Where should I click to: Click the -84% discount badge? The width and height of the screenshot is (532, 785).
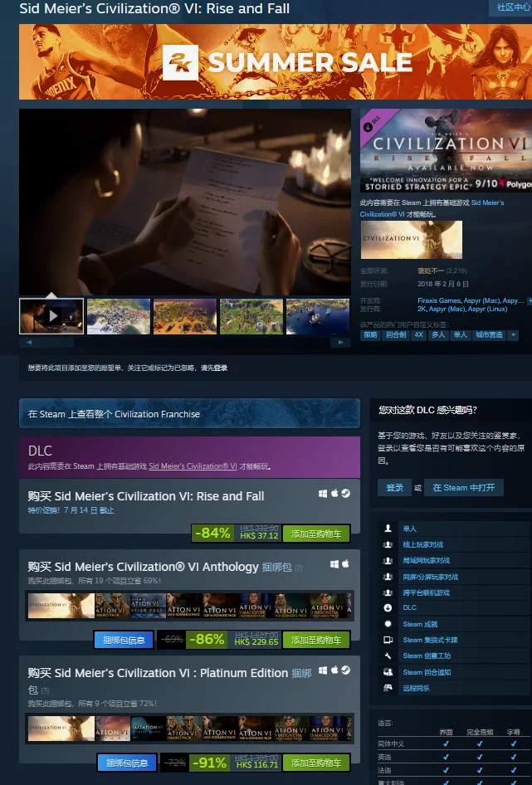213,534
